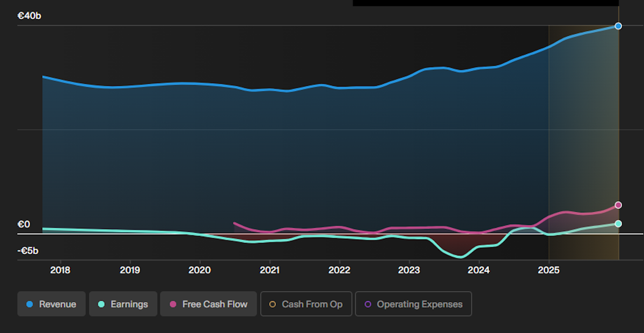Enable the Cash From Op series

(x=306, y=304)
